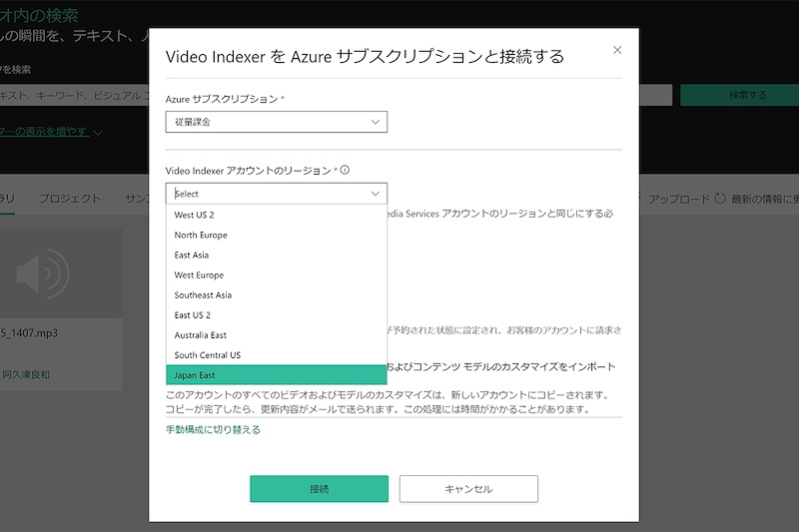799x532 pixels.
Task: Click the file name 5_1407.mp3
Action: [29, 333]
